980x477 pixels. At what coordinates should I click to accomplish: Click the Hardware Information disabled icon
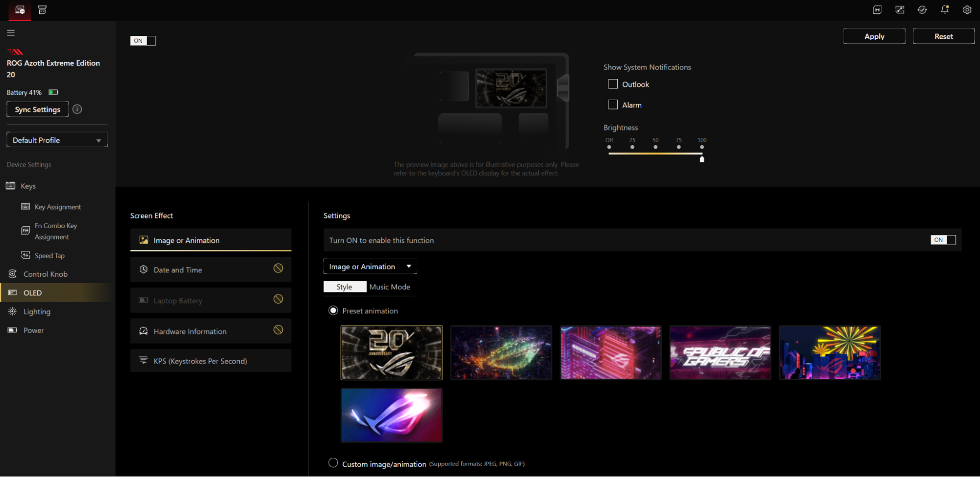278,330
